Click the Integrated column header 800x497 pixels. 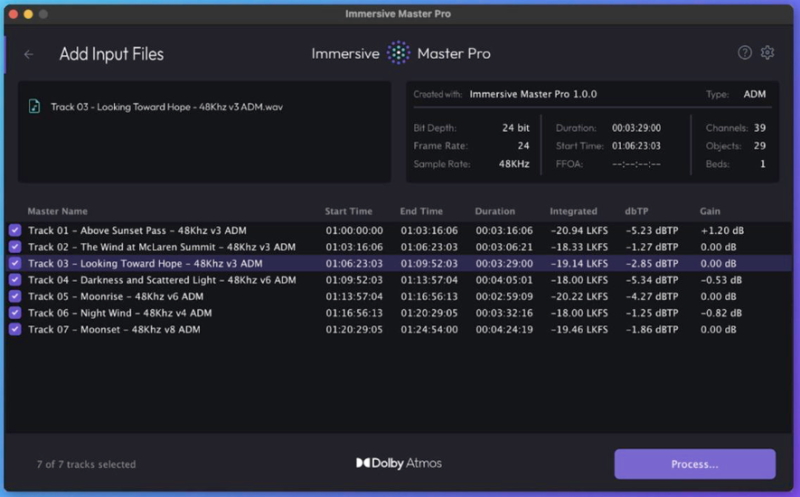[x=573, y=211]
